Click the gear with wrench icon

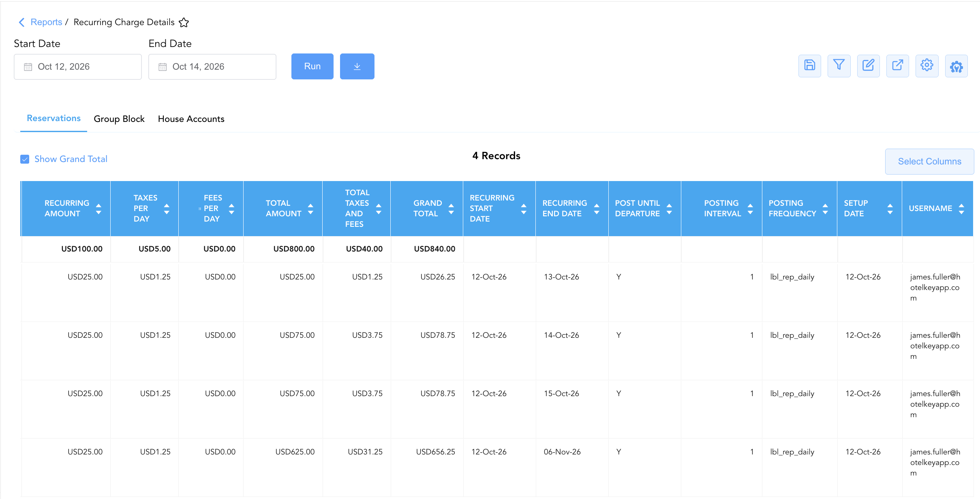pyautogui.click(x=956, y=66)
